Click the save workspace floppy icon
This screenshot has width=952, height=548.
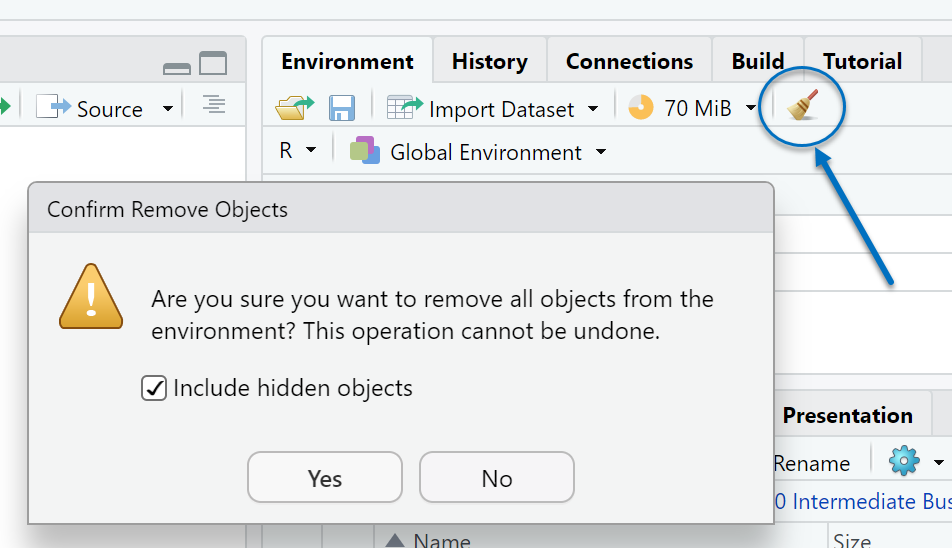[342, 108]
